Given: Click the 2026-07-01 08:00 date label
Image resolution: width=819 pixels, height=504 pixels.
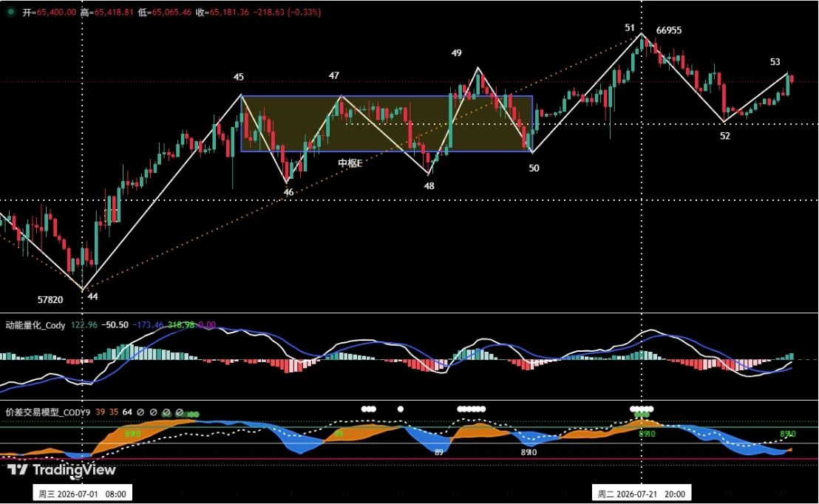Looking at the screenshot, I should pyautogui.click(x=83, y=494).
